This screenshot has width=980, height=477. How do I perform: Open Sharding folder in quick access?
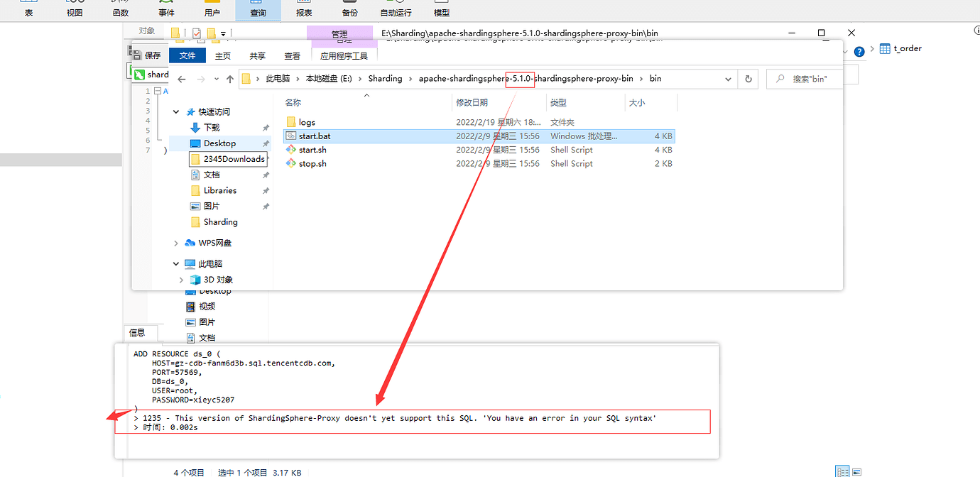pyautogui.click(x=220, y=222)
